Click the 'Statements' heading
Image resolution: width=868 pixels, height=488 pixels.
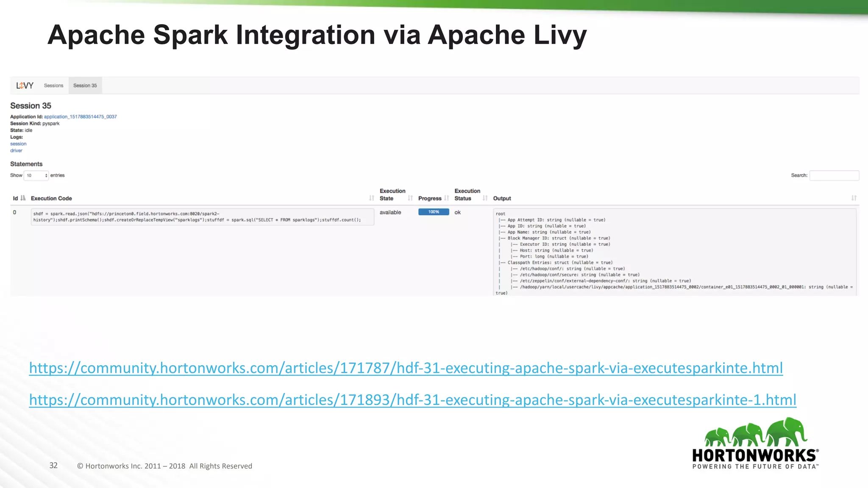pyautogui.click(x=26, y=164)
